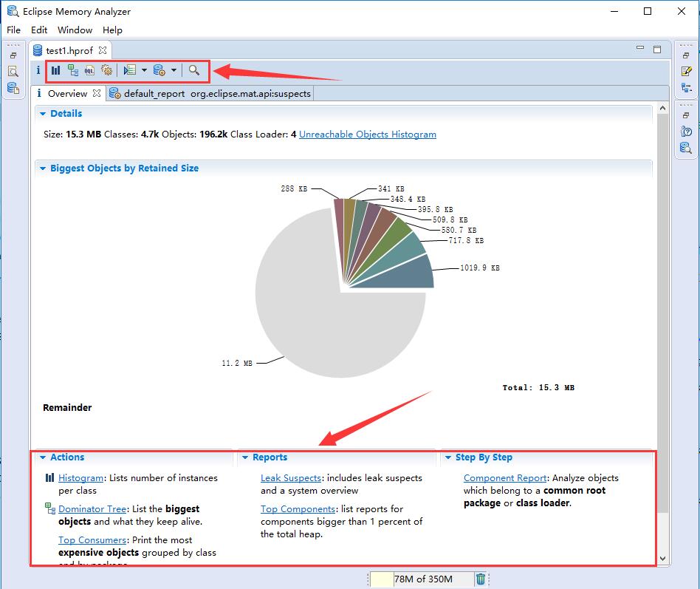Collapse the Actions section
The width and height of the screenshot is (700, 589).
point(43,457)
